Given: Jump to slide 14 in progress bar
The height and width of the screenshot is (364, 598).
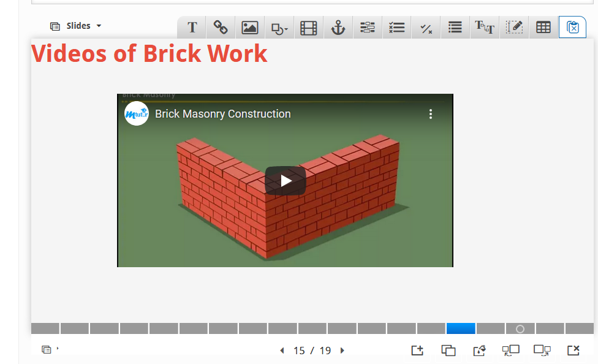Looking at the screenshot, I should [431, 328].
